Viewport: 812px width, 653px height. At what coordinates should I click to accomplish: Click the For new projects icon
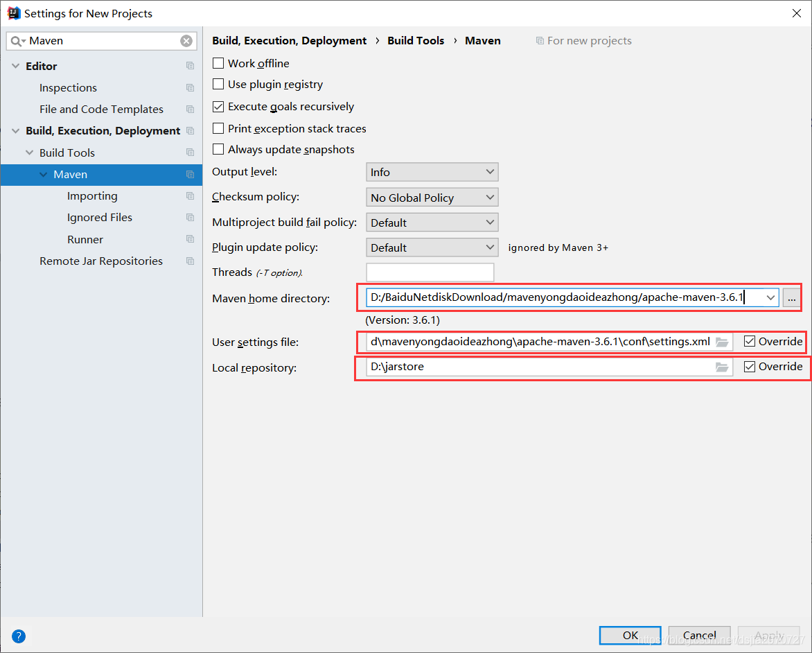[540, 40]
